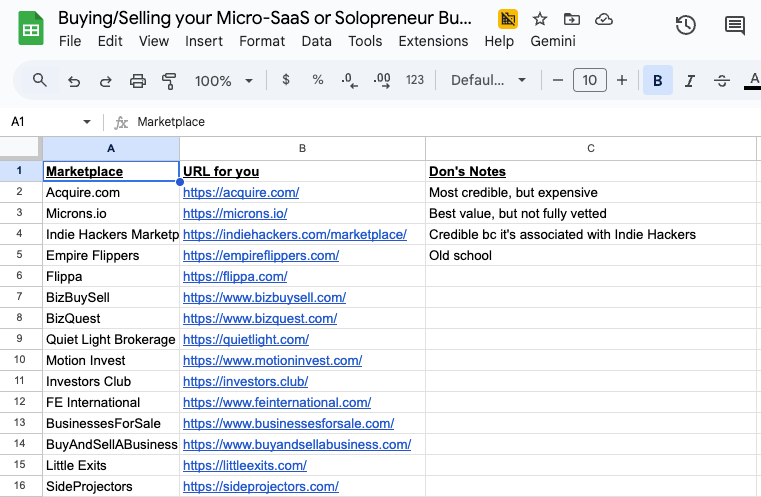Viewport: 761px width, 497px height.
Task: Select the "FE International" cell
Action: coord(111,402)
